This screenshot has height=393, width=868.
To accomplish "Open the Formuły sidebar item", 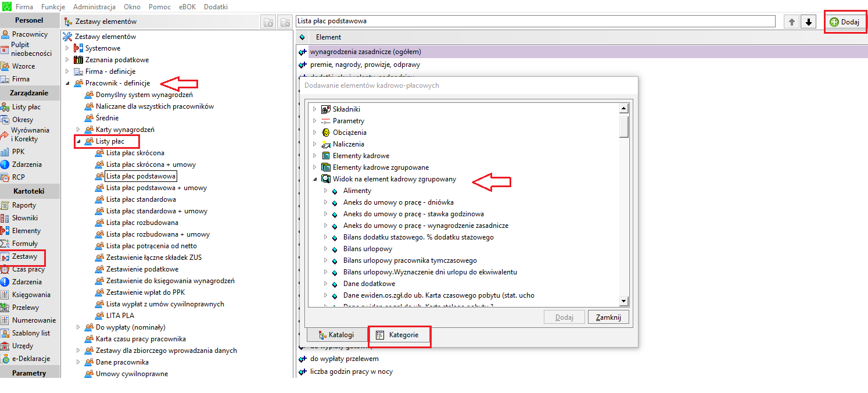I will (x=24, y=244).
